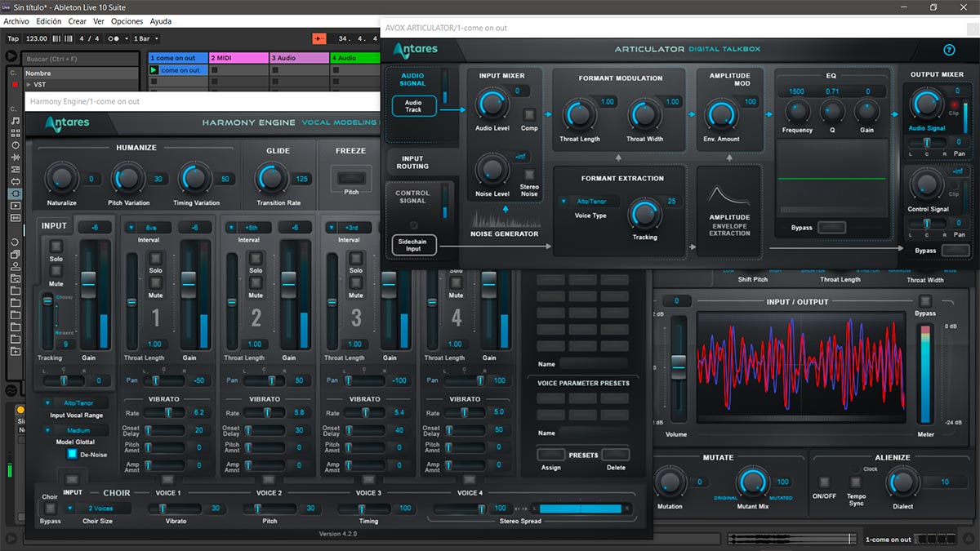The image size is (980, 551).
Task: Toggle Ableton Follow playback orange button
Action: 319,38
